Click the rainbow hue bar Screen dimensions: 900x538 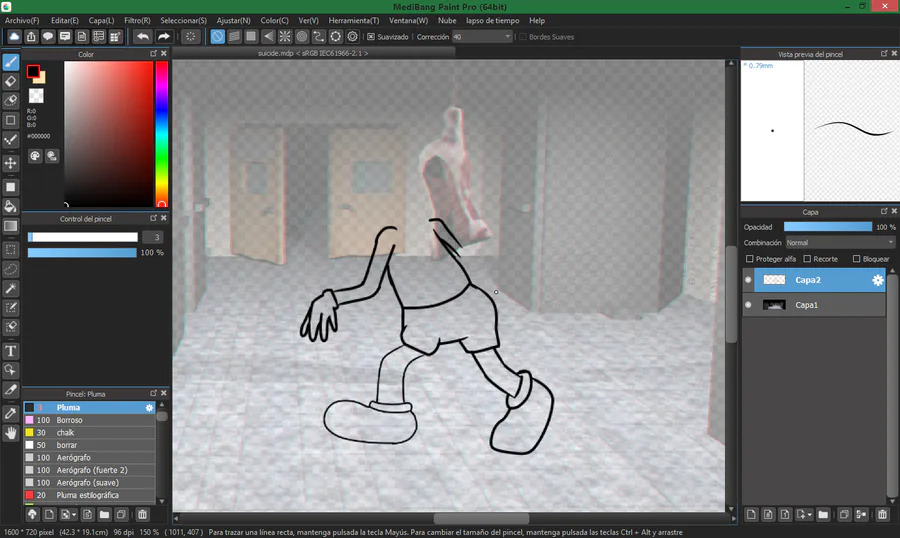[x=161, y=133]
